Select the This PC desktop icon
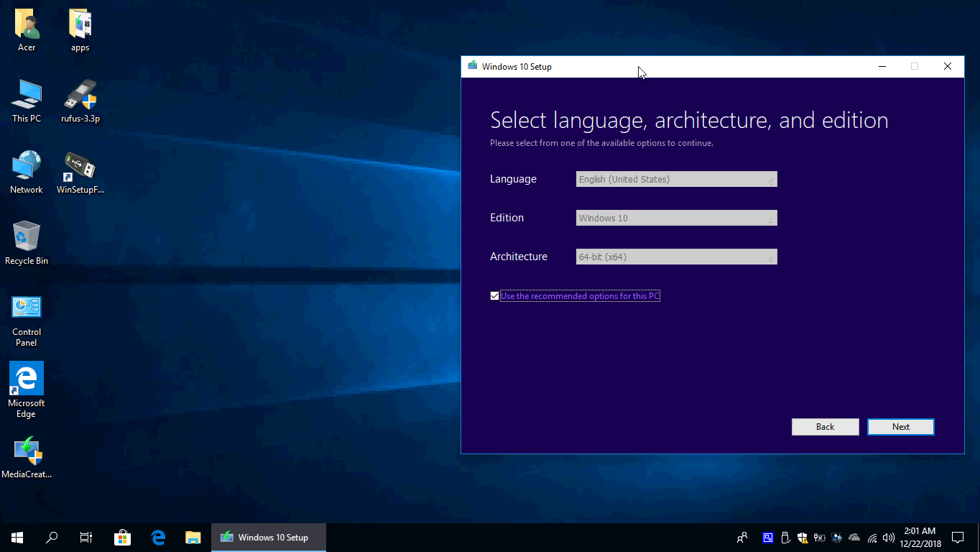 pos(27,101)
